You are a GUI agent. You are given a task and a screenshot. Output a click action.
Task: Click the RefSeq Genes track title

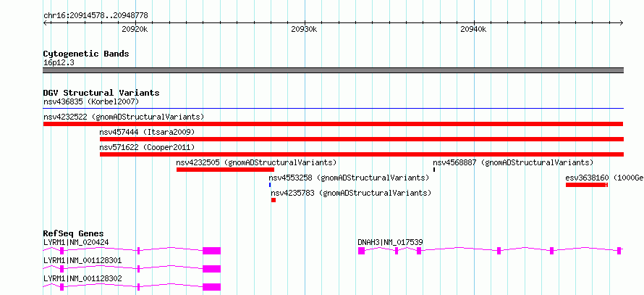[74, 233]
